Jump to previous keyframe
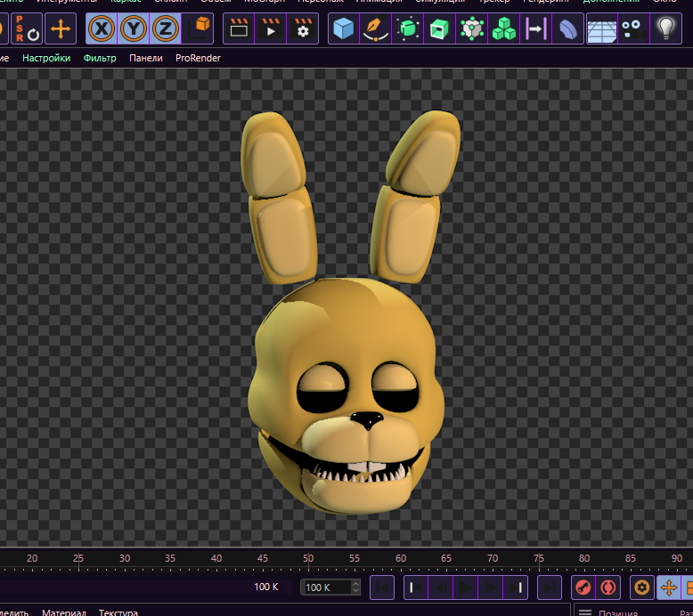 [x=416, y=588]
